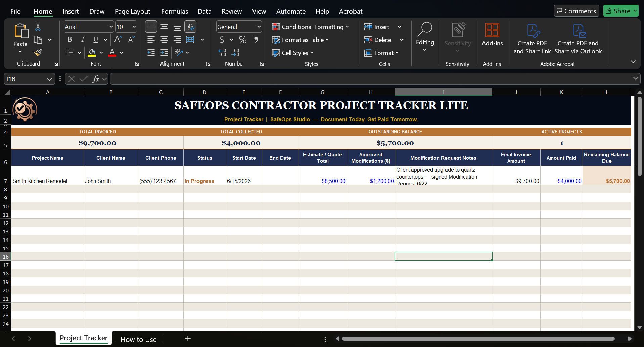Apply the Borders icon
Image resolution: width=644 pixels, height=347 pixels.
coord(70,53)
